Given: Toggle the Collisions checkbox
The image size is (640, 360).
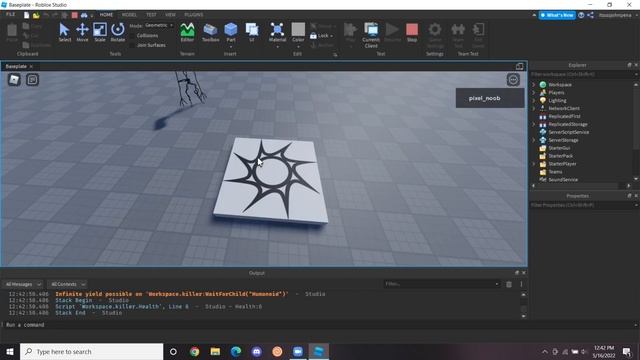Looking at the screenshot, I should [x=132, y=36].
